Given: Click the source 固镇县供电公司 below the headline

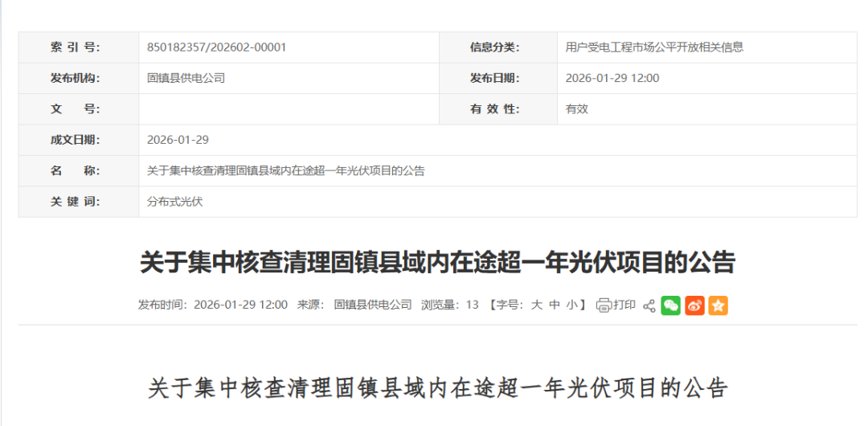Looking at the screenshot, I should click(x=373, y=305).
